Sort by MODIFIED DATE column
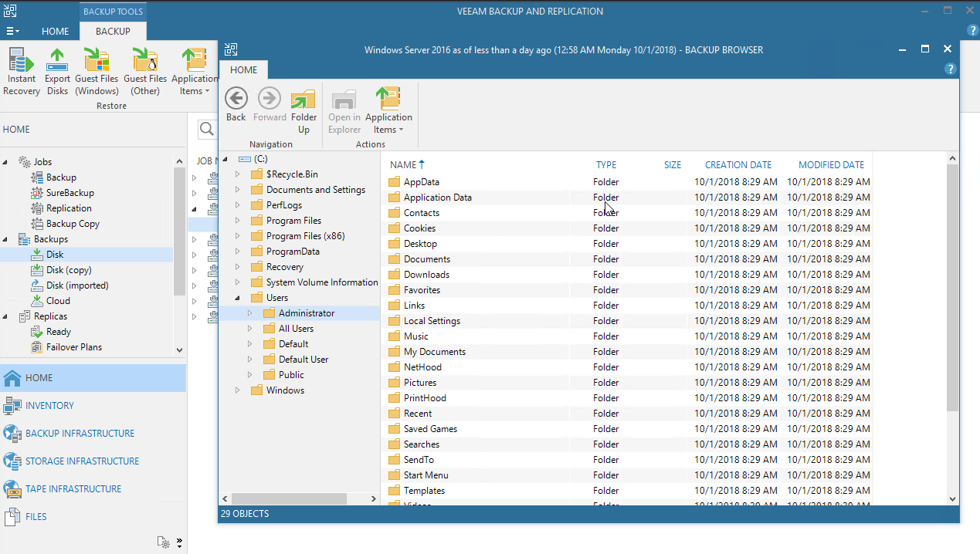Image resolution: width=980 pixels, height=554 pixels. [x=831, y=164]
